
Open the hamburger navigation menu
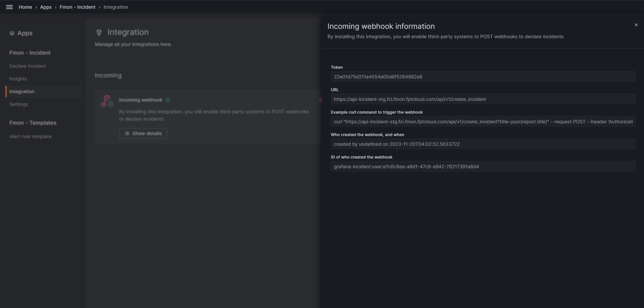pyautogui.click(x=9, y=7)
